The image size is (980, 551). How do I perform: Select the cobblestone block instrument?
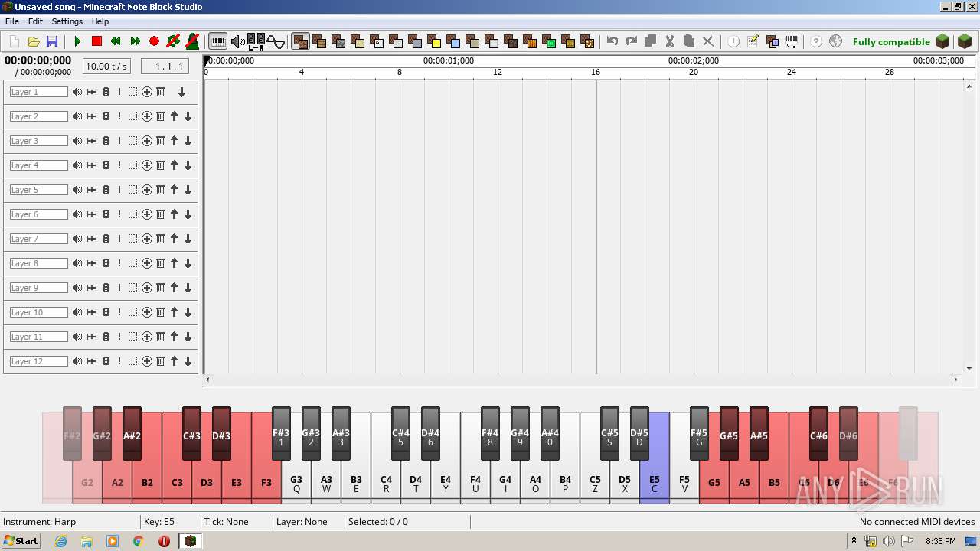point(339,41)
